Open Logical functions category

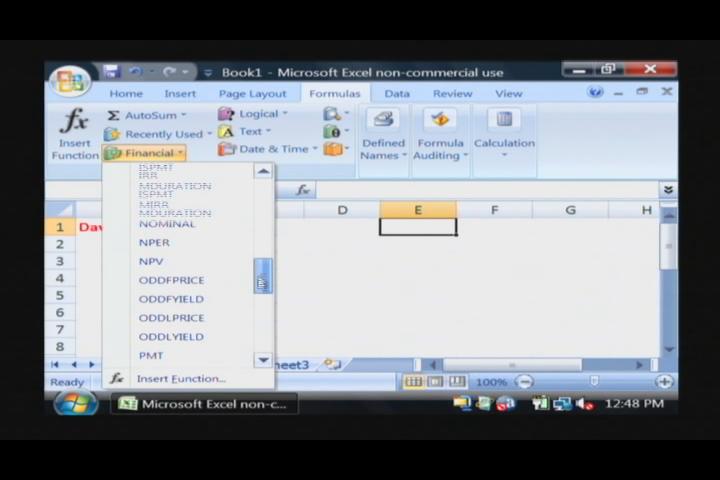coord(253,113)
